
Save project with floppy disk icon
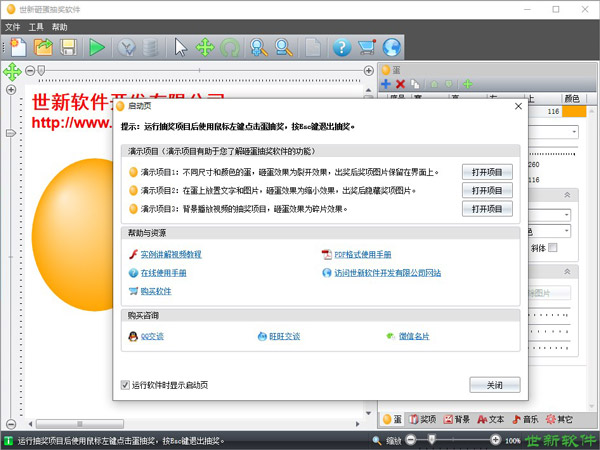click(x=68, y=47)
